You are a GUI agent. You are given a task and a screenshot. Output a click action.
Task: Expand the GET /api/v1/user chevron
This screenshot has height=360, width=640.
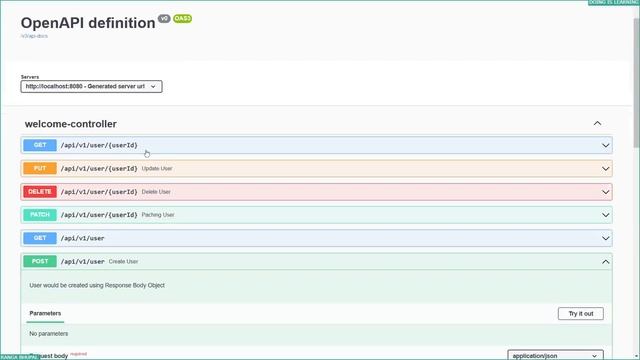[605, 238]
